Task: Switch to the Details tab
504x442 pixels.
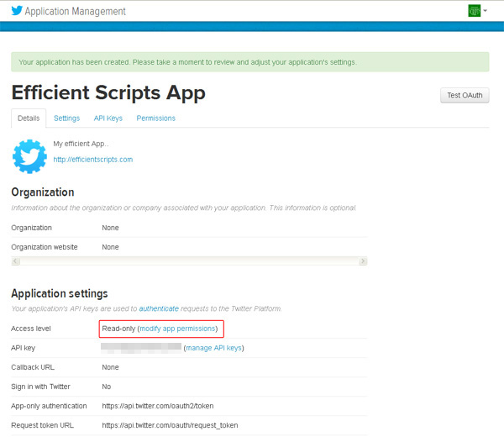Action: pyautogui.click(x=29, y=118)
